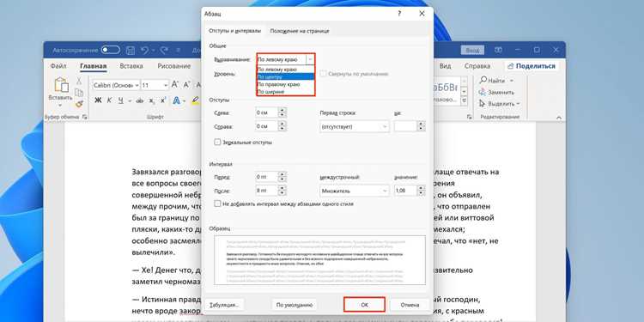Open the Выравнивание dropdown arrow
The width and height of the screenshot is (644, 322).
(x=310, y=59)
